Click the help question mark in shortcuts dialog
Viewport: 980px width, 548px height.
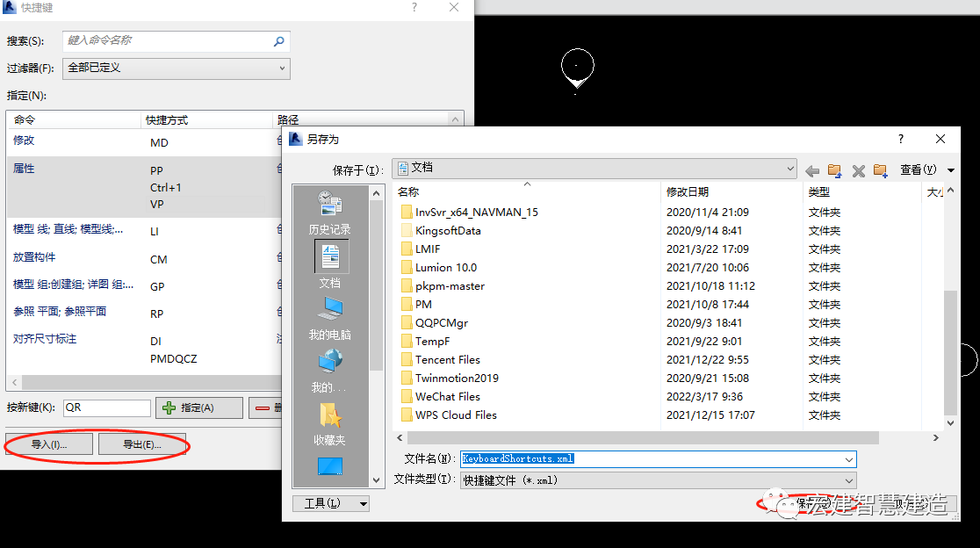(x=414, y=7)
